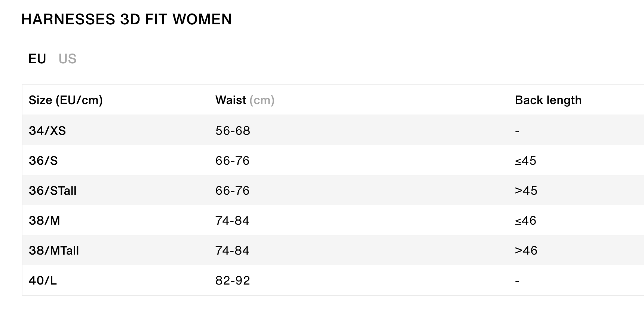Click the Back length column header
644x313 pixels.
[548, 100]
